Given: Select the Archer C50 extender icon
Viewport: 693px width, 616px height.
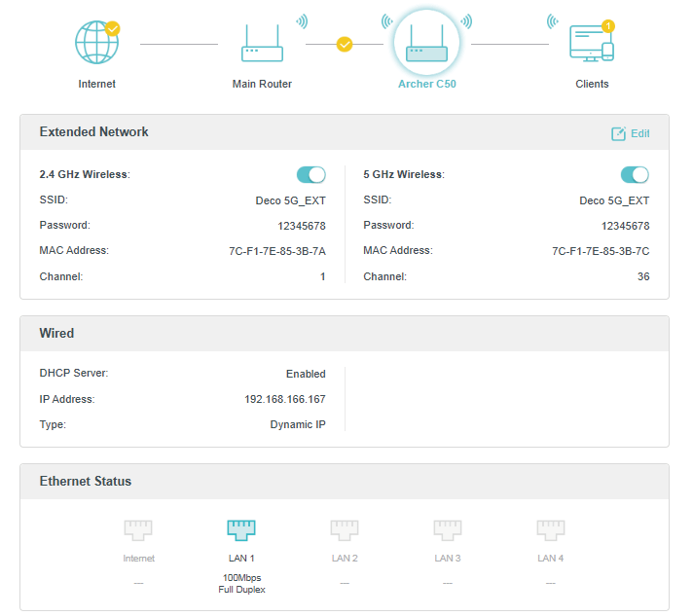Looking at the screenshot, I should point(427,43).
